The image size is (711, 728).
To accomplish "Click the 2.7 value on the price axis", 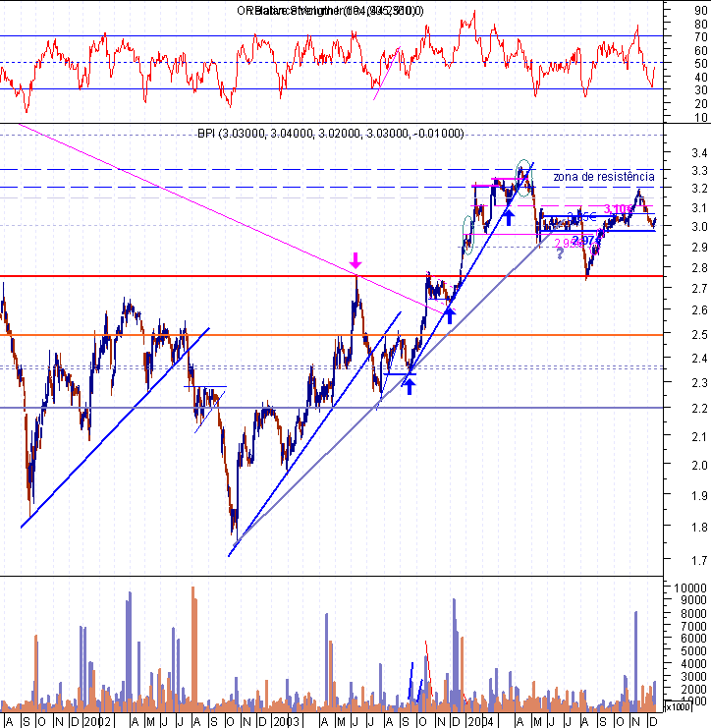I will click(x=699, y=288).
